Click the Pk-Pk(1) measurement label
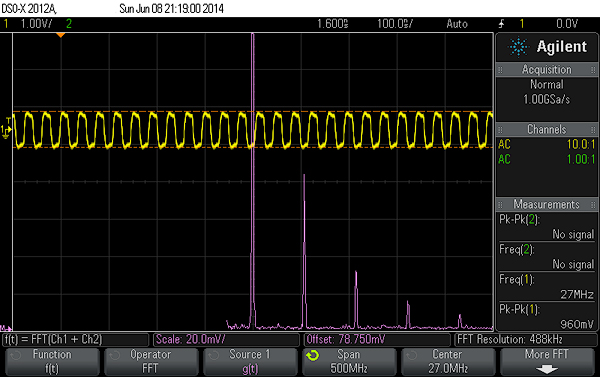600x377 pixels. click(519, 309)
